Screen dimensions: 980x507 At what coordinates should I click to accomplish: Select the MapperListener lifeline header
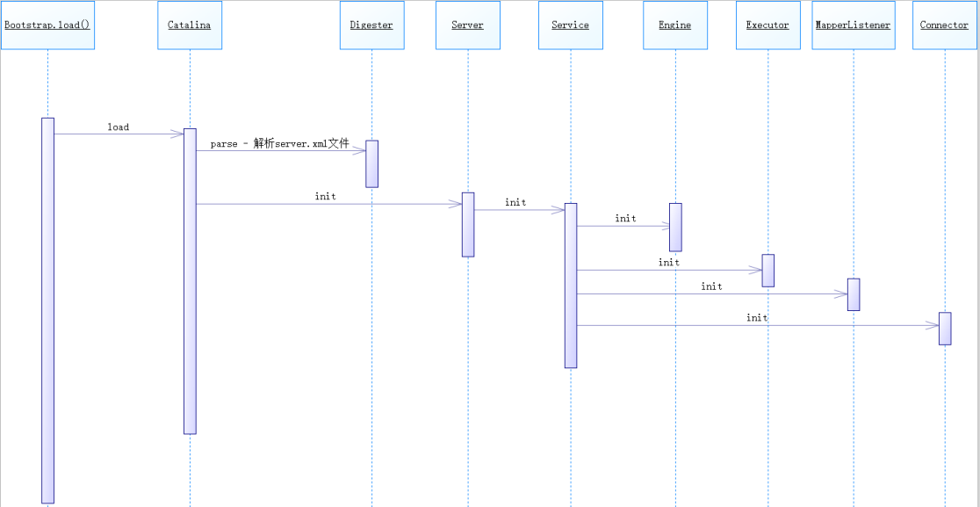854,25
